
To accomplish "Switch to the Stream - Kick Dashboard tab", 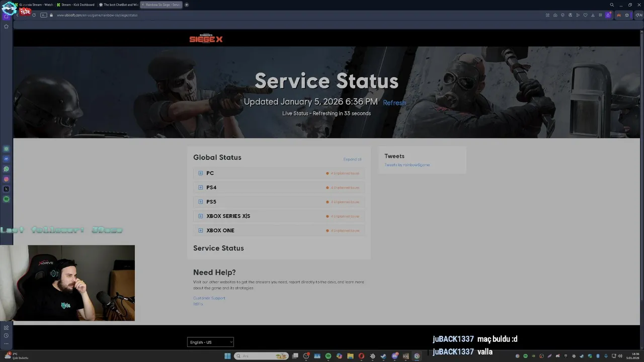I will (75, 5).
